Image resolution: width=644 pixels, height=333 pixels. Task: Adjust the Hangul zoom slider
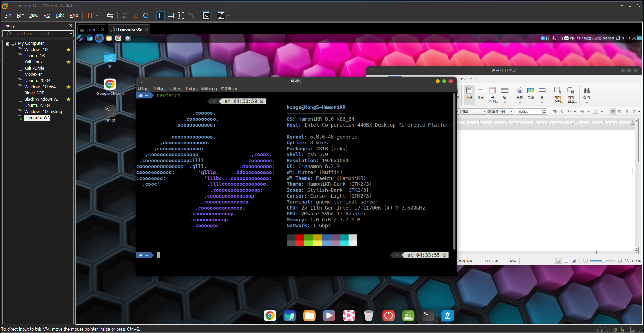coord(603,261)
